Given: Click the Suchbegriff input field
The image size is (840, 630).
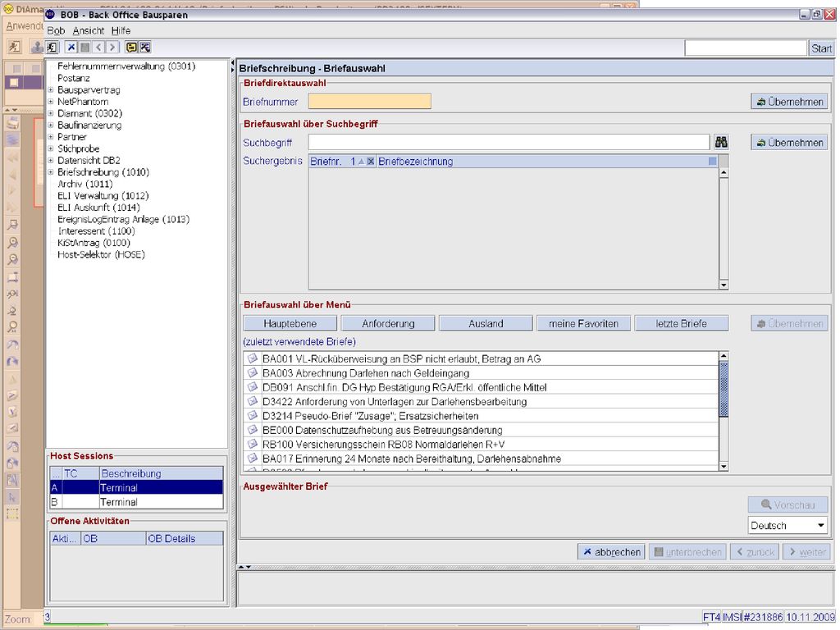Looking at the screenshot, I should (509, 143).
